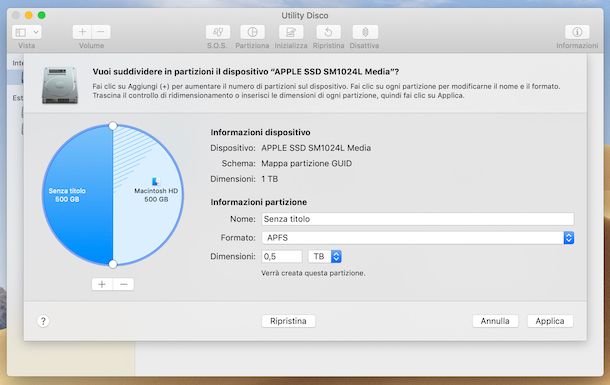Click the bottom resize handle on pie chart
Image resolution: width=610 pixels, height=385 pixels.
click(x=113, y=264)
